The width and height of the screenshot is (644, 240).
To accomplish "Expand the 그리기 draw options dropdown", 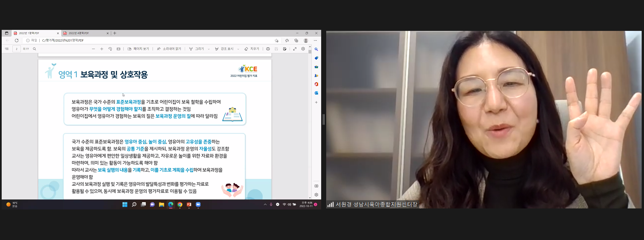I will 209,49.
